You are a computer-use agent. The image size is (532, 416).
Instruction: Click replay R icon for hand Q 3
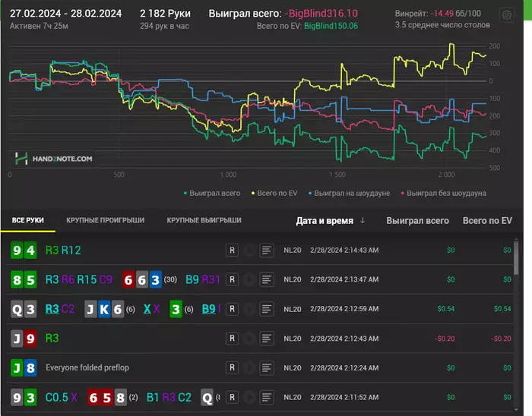(233, 309)
